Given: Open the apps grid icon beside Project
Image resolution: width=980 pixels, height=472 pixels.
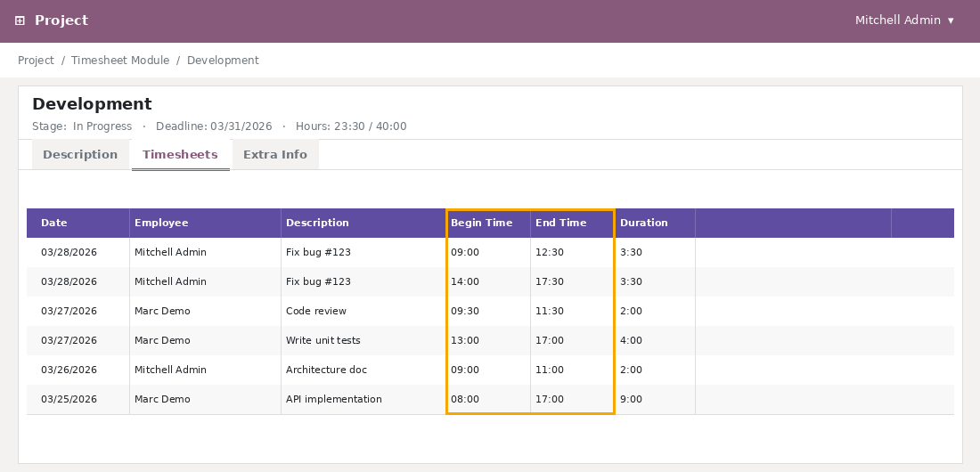Looking at the screenshot, I should pyautogui.click(x=20, y=20).
